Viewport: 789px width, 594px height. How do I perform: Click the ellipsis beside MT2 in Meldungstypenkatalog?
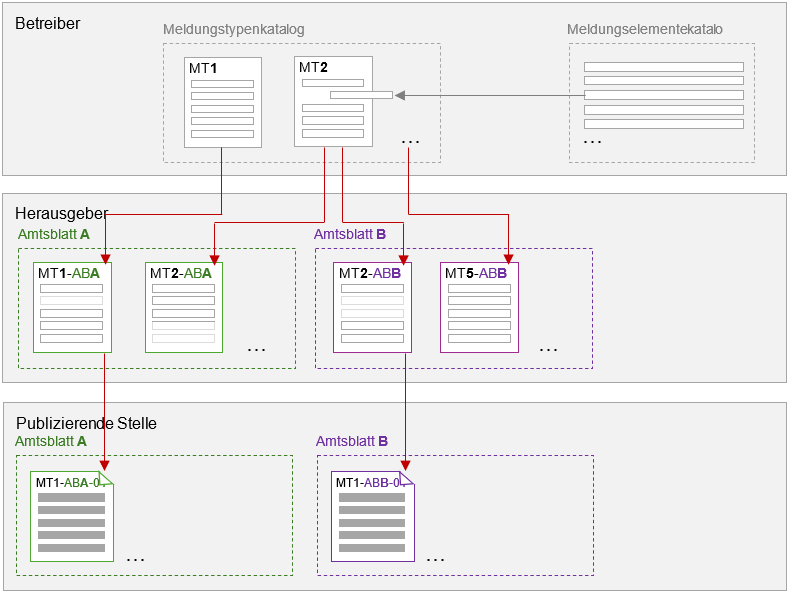tap(410, 143)
